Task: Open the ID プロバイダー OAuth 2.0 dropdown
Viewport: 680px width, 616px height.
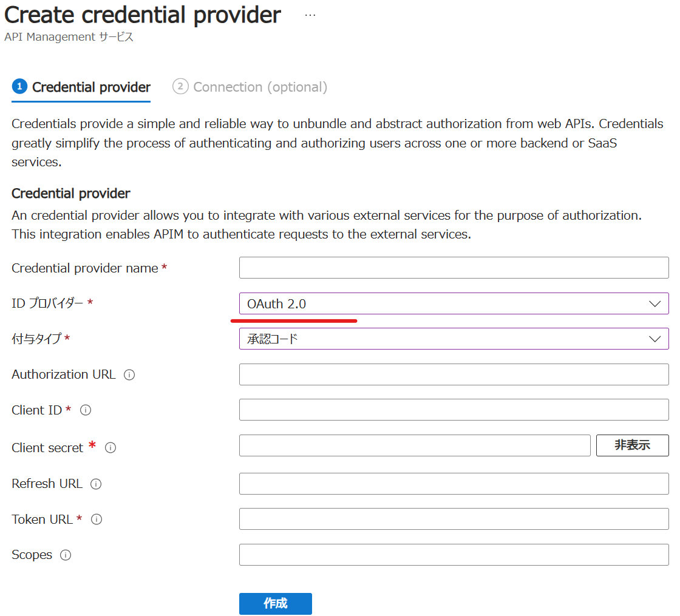Action: [x=454, y=303]
